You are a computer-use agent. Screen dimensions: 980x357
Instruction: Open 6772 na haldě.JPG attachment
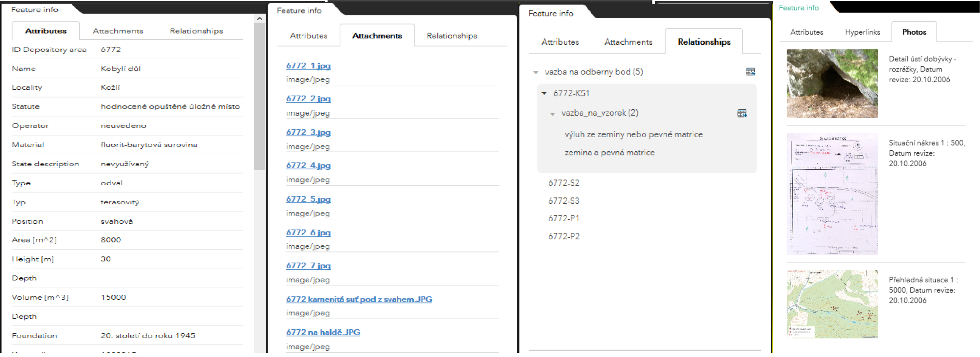pyautogui.click(x=323, y=332)
